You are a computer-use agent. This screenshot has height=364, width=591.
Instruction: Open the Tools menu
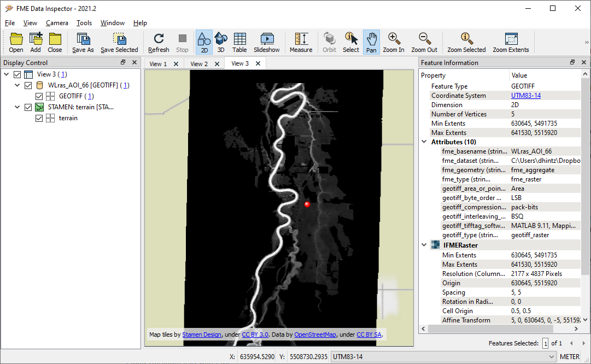(84, 22)
